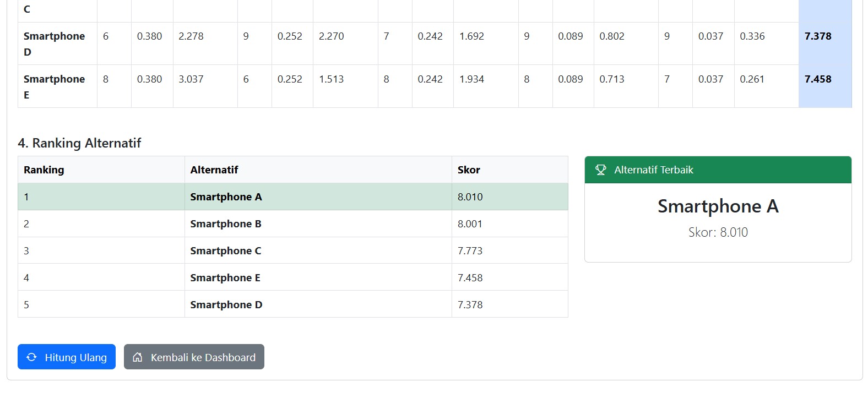Select the Smartphone A ranking row
The height and width of the screenshot is (420, 868).
293,197
